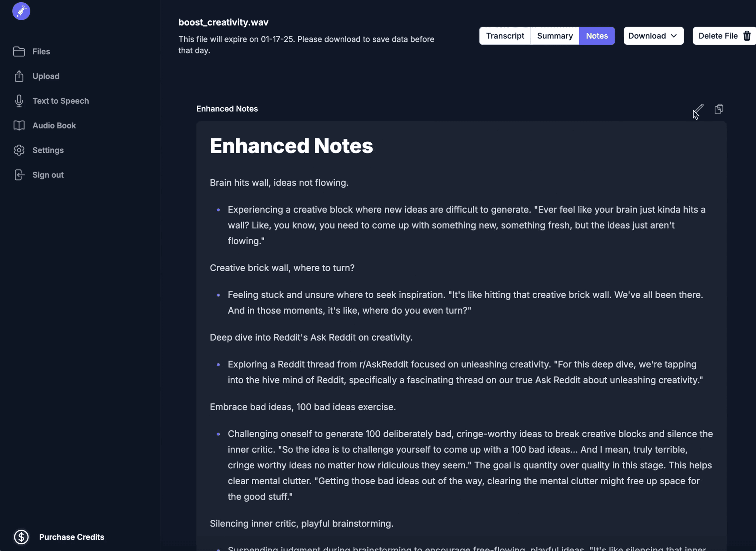
Task: Select the Audio Book open-book icon
Action: [19, 125]
